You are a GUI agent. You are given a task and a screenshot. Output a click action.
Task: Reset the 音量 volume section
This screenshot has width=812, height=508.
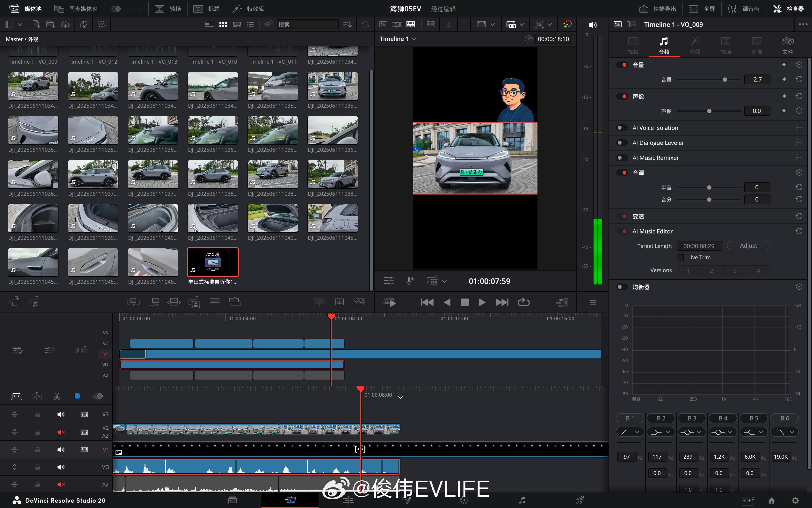[x=799, y=65]
